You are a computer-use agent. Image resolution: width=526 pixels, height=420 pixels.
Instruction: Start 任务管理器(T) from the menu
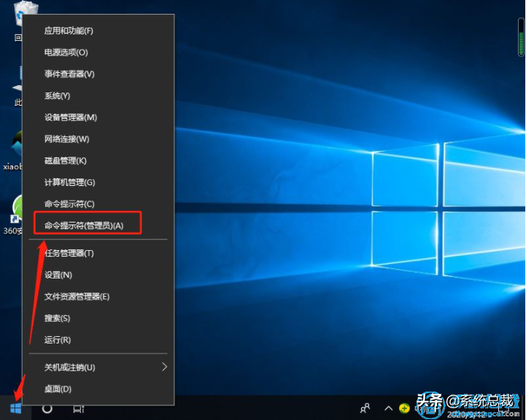click(69, 253)
